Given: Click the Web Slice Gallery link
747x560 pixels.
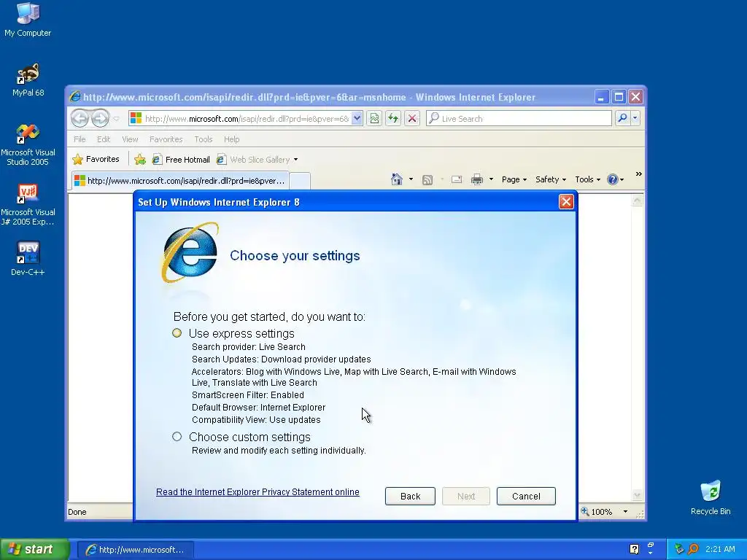Looking at the screenshot, I should tap(253, 160).
